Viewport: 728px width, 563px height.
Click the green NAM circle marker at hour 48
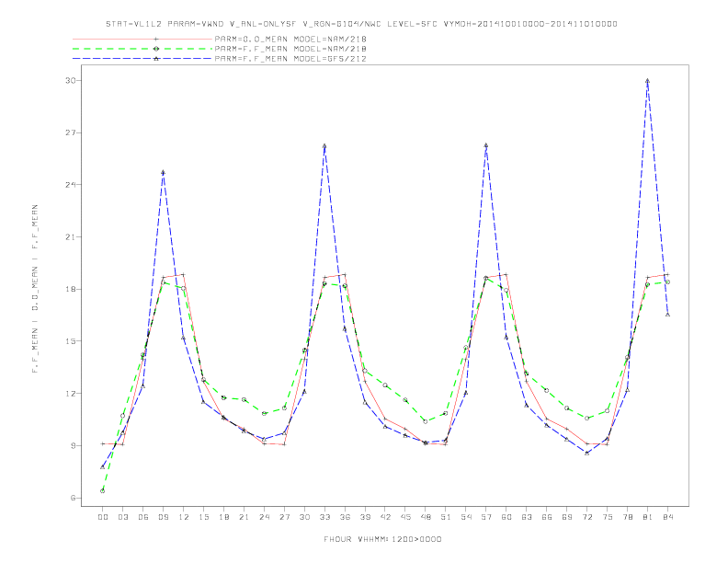click(x=426, y=421)
